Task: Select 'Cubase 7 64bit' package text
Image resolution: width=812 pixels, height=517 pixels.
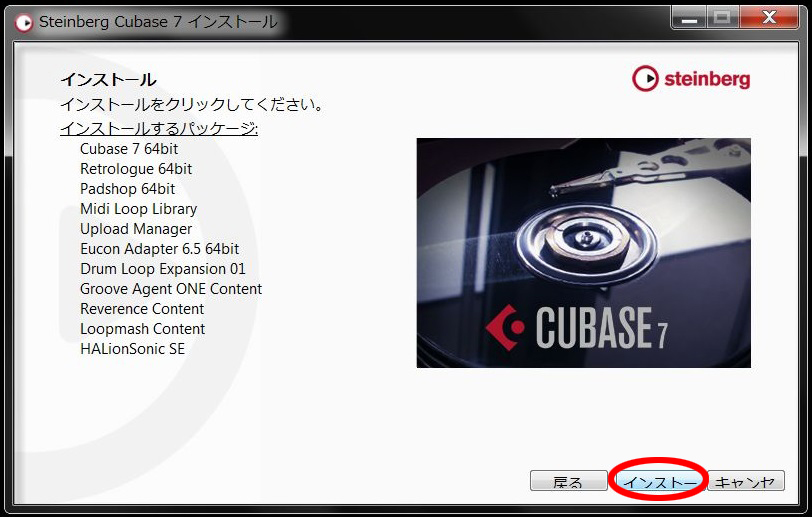Action: 129,149
